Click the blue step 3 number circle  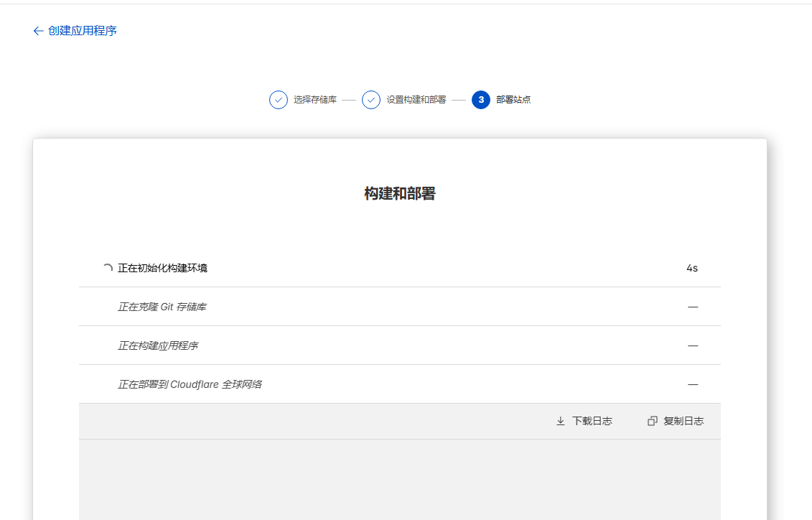[x=481, y=100]
